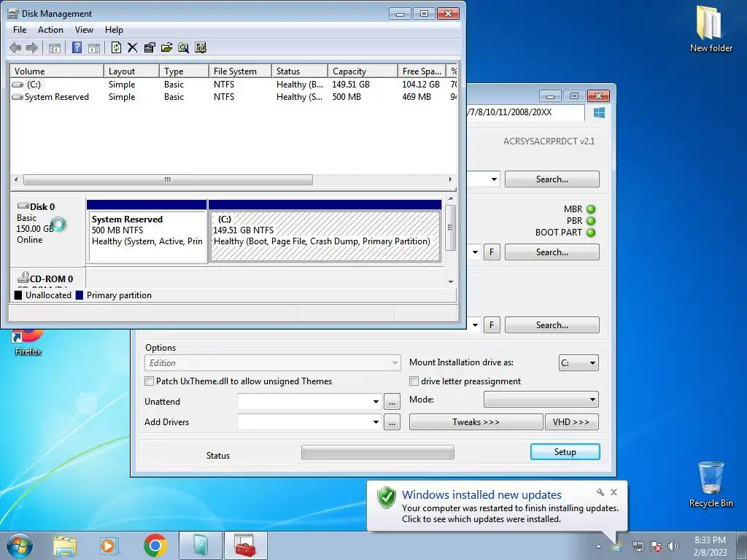The height and width of the screenshot is (560, 747).
Task: Enable Patch UxTheme.dll checkbox
Action: (149, 381)
